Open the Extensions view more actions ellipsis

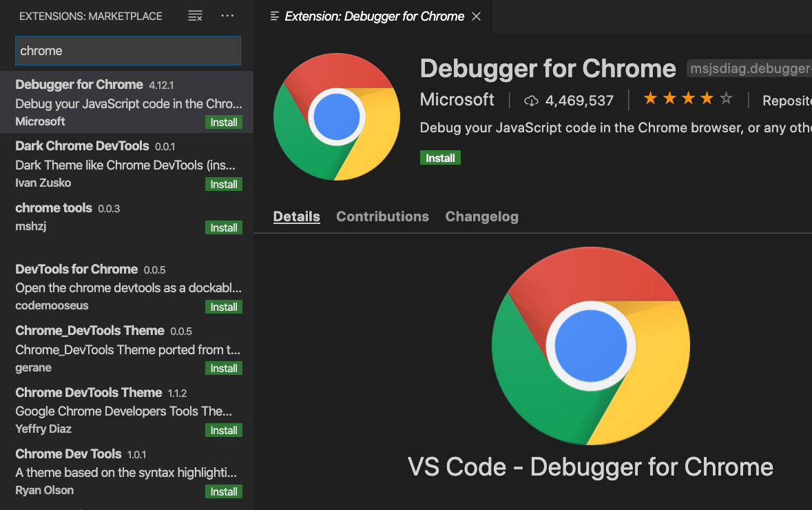tap(227, 15)
